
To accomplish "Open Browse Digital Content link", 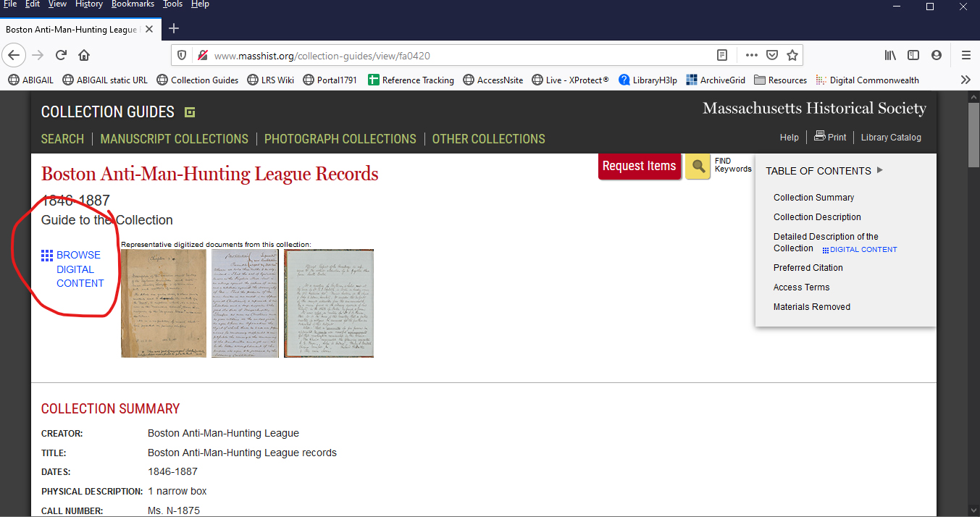I will 80,269.
